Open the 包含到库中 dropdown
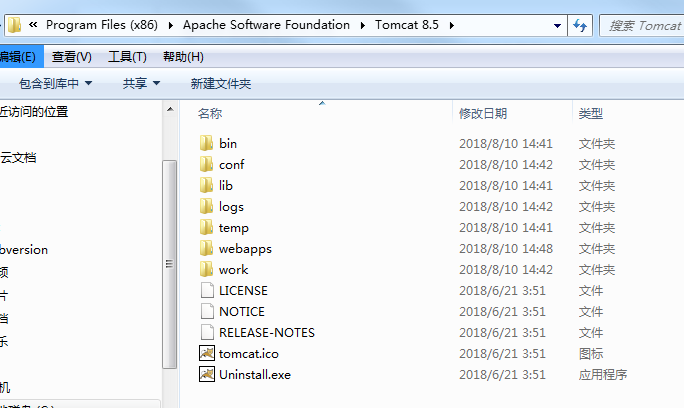This screenshot has height=408, width=684. [55, 83]
